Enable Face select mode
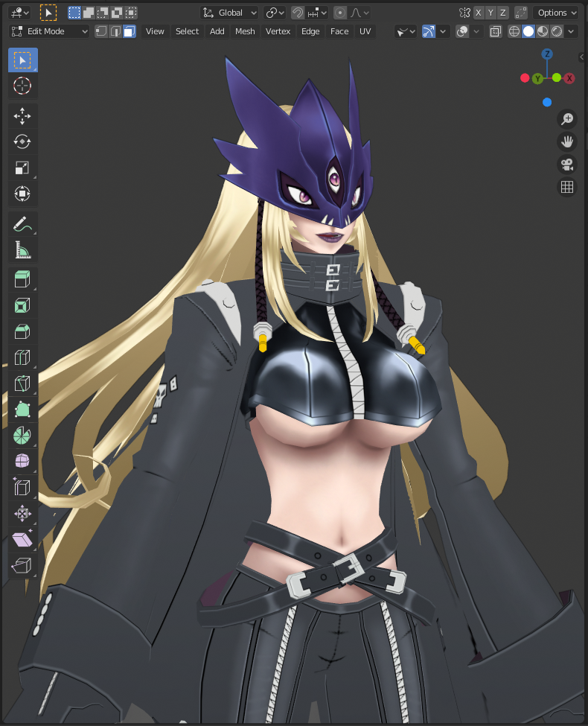Image resolution: width=588 pixels, height=726 pixels. coord(130,31)
